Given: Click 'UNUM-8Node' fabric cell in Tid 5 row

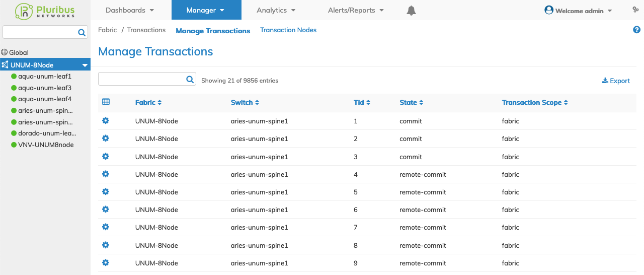Looking at the screenshot, I should pyautogui.click(x=156, y=192).
